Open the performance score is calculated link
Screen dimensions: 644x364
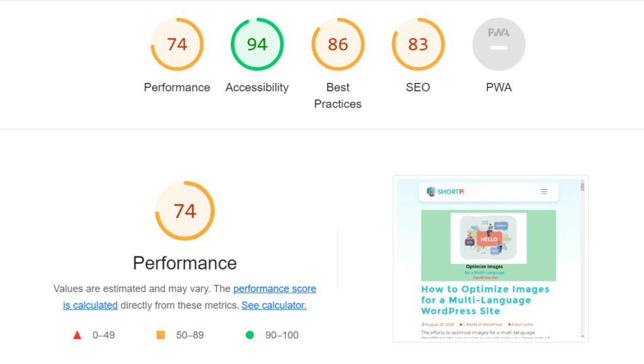tap(275, 289)
